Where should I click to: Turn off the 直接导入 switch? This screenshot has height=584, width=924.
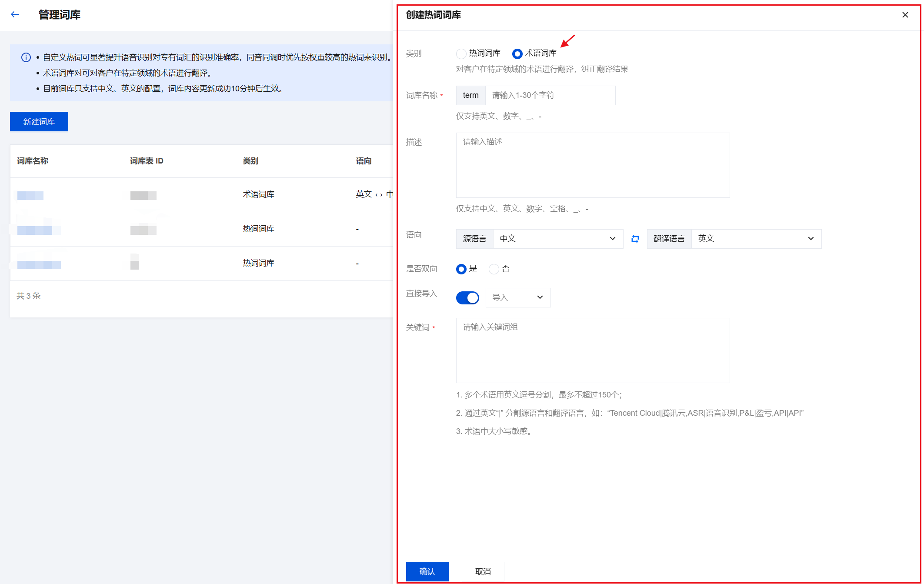point(467,298)
